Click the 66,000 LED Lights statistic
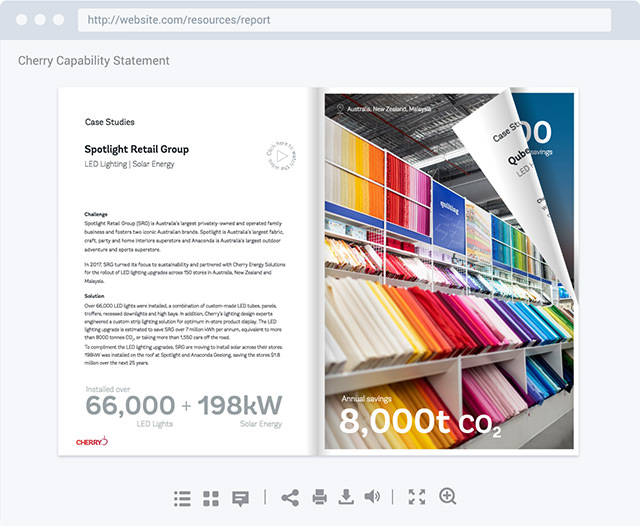 click(x=130, y=405)
